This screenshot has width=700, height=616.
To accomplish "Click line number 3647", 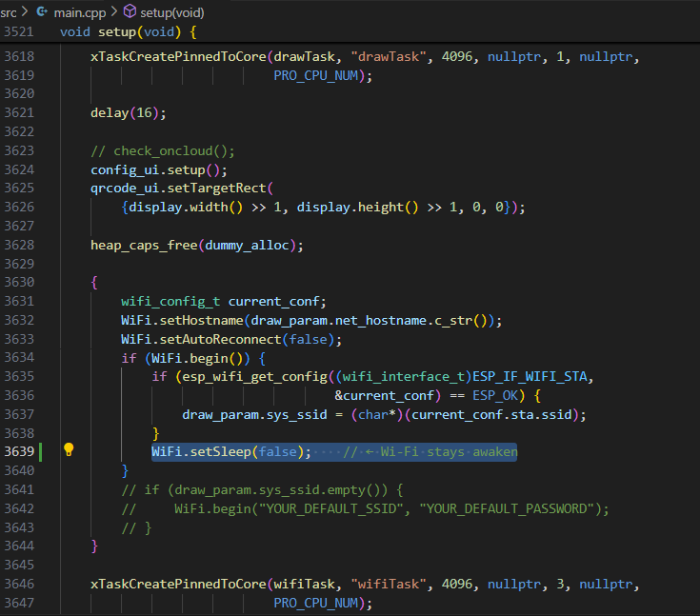I will (19, 603).
